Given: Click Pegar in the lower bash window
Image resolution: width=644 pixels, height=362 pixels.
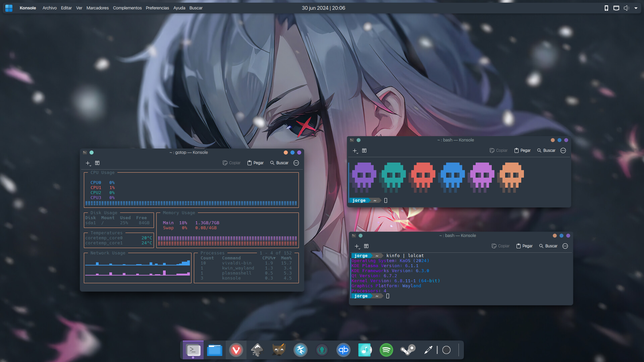Looking at the screenshot, I should 525,246.
